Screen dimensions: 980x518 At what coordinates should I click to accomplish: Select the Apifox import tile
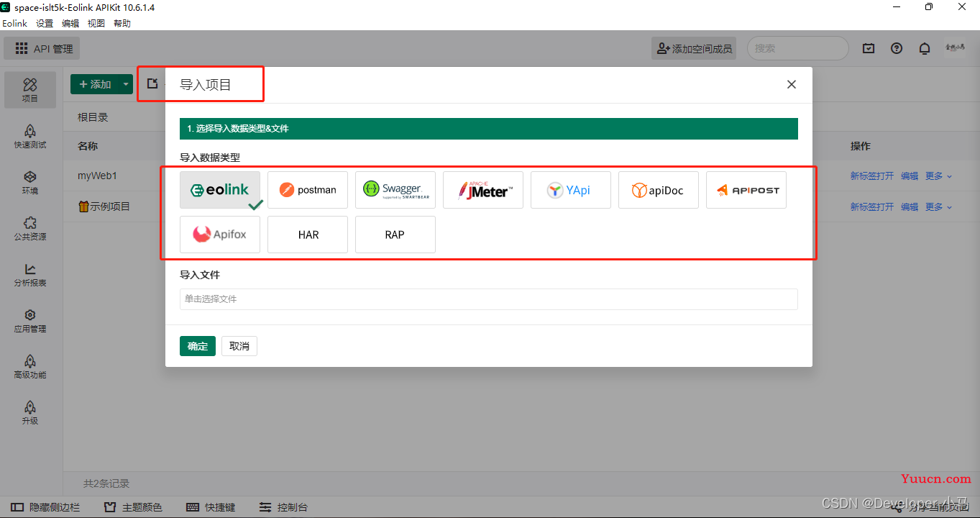pyautogui.click(x=220, y=235)
